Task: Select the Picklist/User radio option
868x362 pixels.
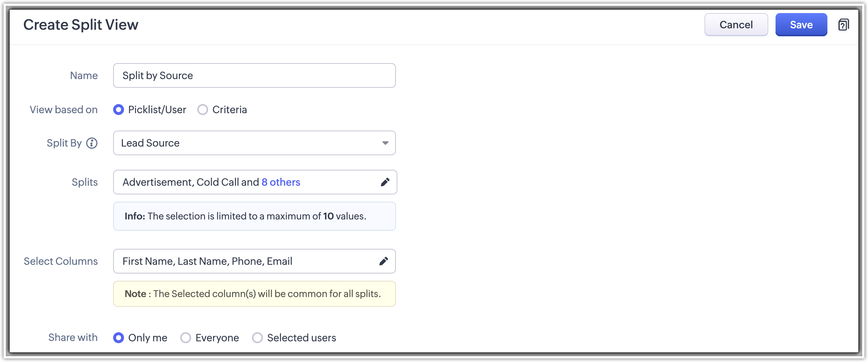Action: tap(119, 110)
